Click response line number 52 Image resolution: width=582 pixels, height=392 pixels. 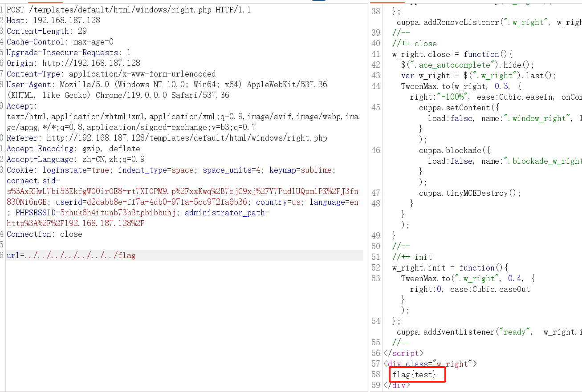pyautogui.click(x=376, y=267)
